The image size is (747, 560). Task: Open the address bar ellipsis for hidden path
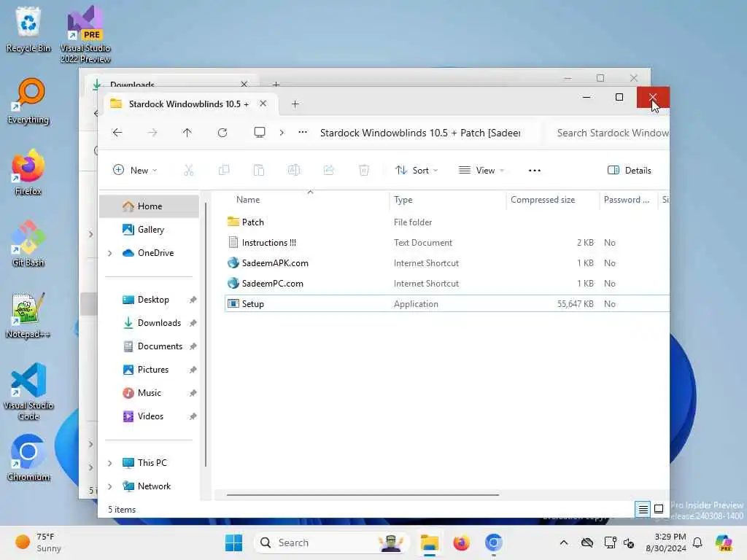pos(303,133)
